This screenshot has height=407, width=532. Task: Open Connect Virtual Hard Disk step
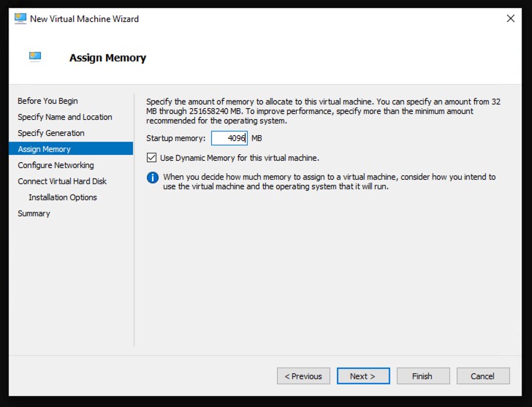[x=62, y=181]
